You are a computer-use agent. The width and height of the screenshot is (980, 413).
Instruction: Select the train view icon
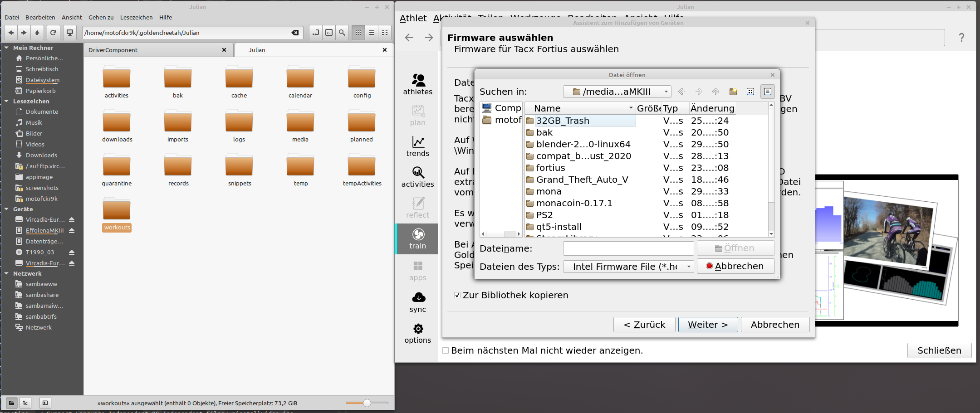417,239
